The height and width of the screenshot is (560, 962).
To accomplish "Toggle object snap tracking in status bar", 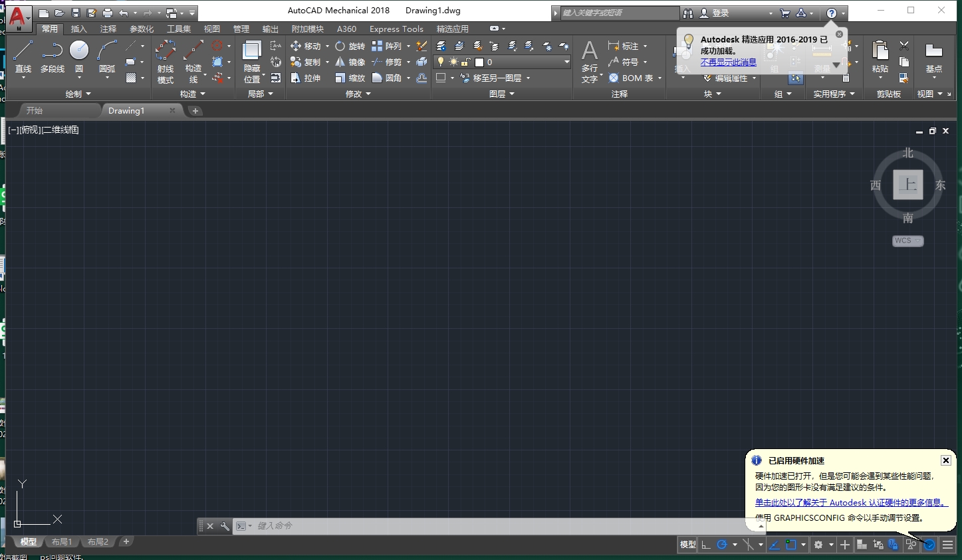I will click(x=775, y=545).
